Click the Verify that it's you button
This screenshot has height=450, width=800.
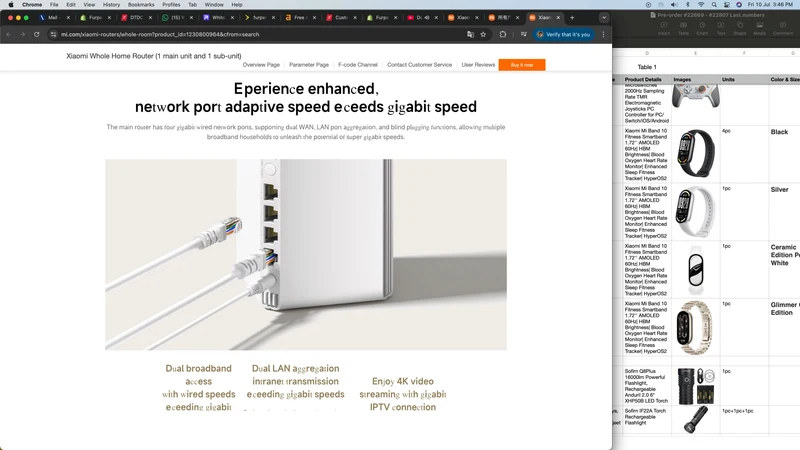click(x=563, y=34)
